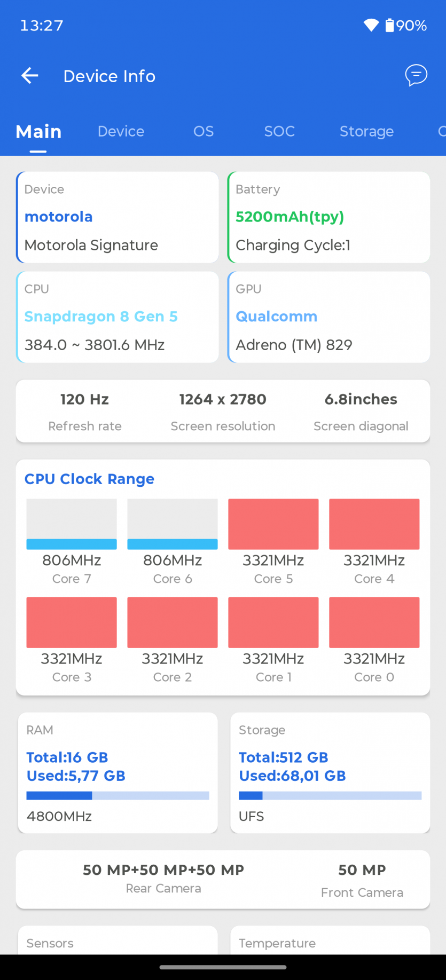The image size is (446, 980).
Task: Select the Core 5 red clock tile
Action: [273, 524]
